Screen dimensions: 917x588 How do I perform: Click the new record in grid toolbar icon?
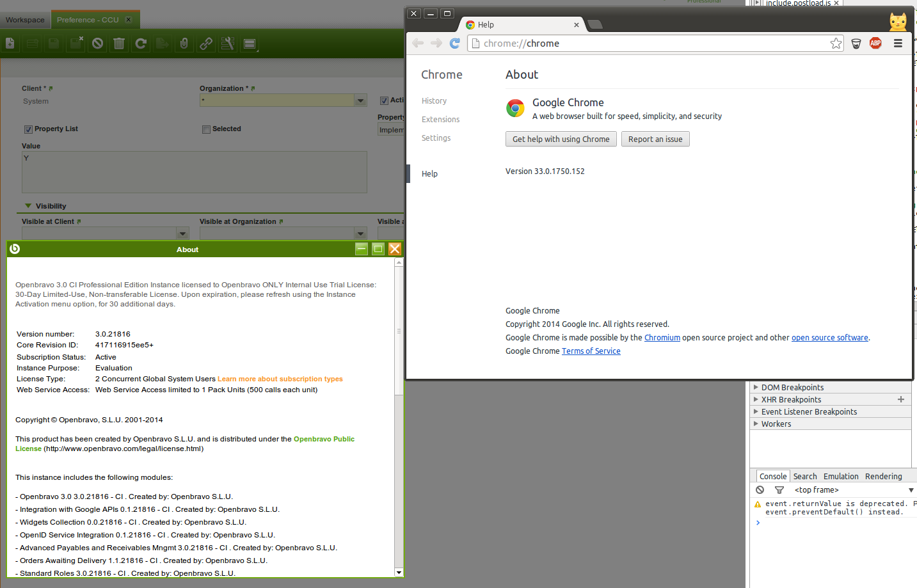pos(33,44)
